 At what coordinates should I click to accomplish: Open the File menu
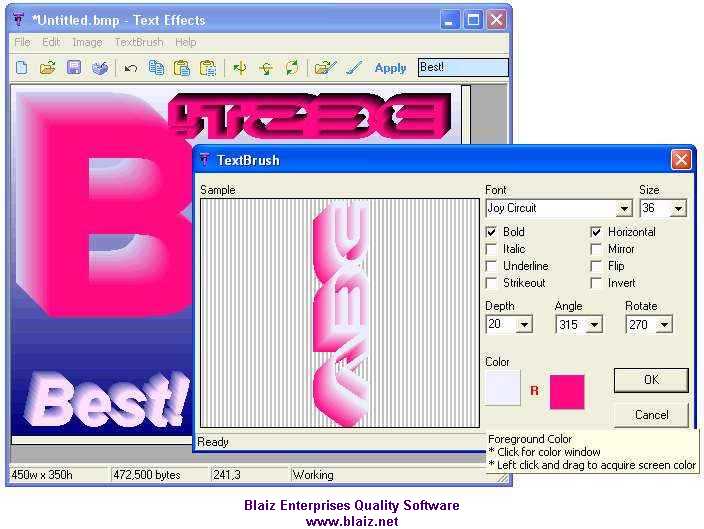click(22, 42)
